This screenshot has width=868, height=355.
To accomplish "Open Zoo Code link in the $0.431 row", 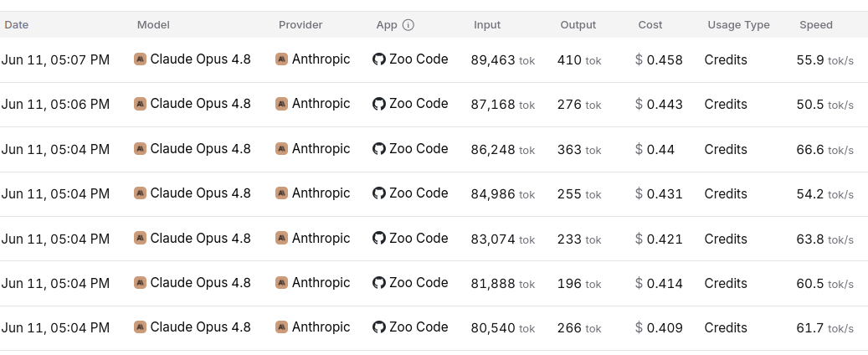I will [x=419, y=193].
